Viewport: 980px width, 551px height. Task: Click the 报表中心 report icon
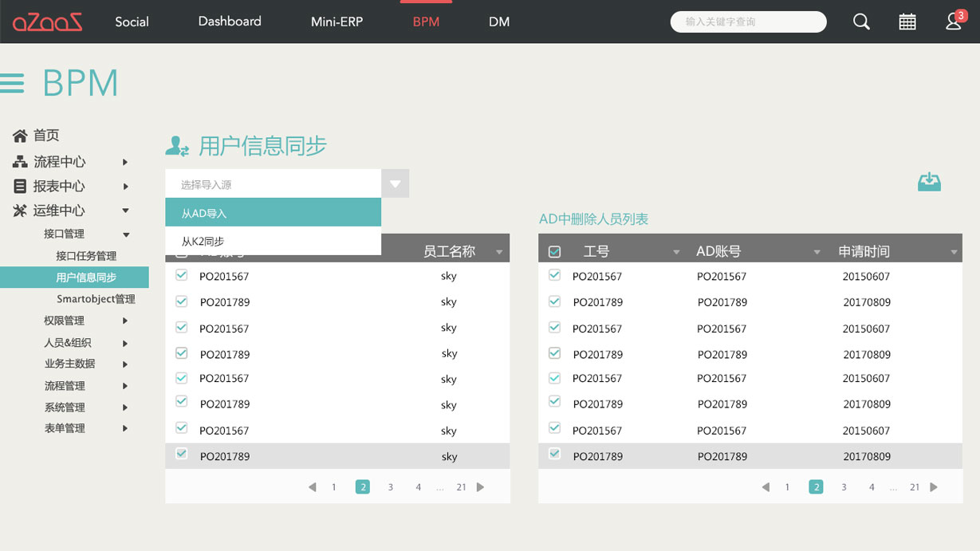pos(20,186)
